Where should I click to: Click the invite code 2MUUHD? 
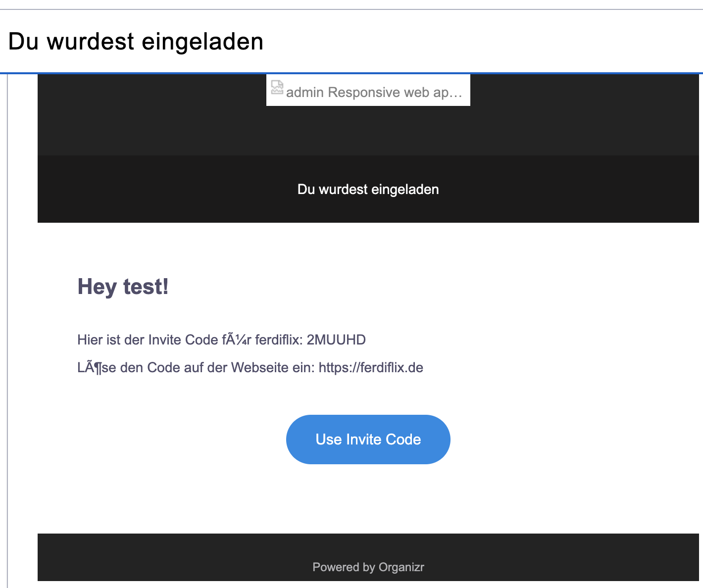click(336, 340)
